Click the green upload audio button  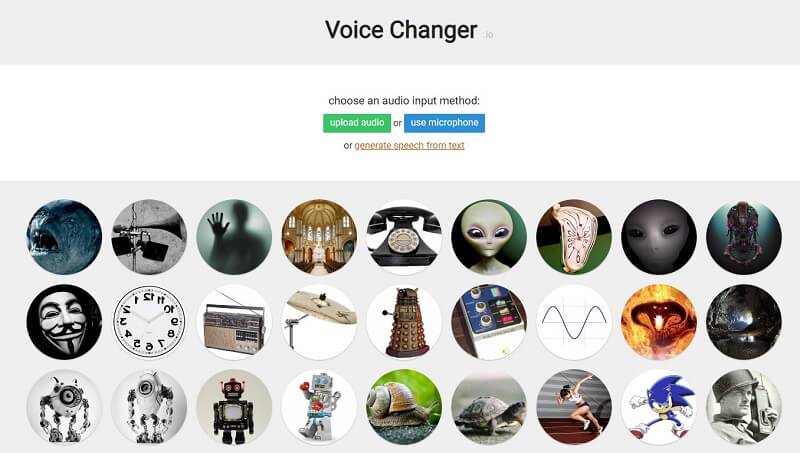click(x=357, y=123)
